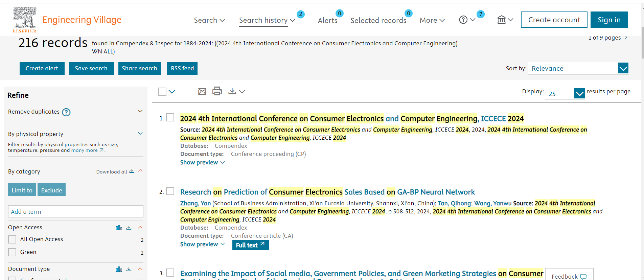The height and width of the screenshot is (280, 644).
Task: Check the Green open access filter
Action: (x=12, y=252)
